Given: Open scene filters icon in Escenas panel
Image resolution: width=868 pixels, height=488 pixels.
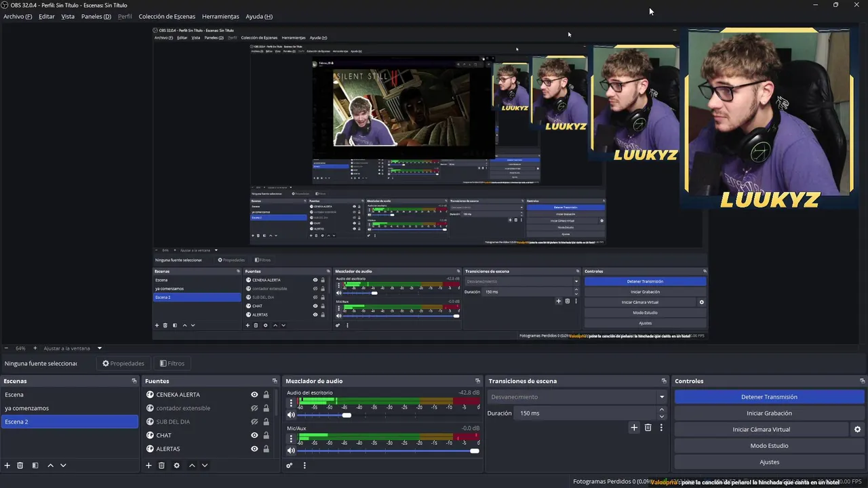Looking at the screenshot, I should click(35, 466).
